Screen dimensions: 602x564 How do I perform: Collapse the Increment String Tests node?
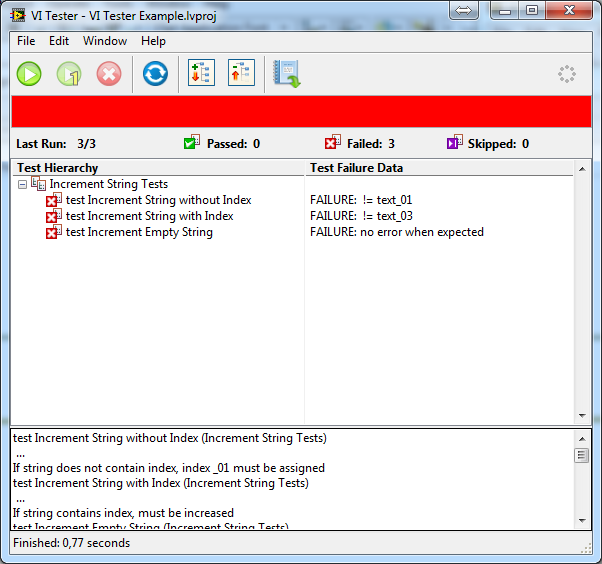click(23, 185)
